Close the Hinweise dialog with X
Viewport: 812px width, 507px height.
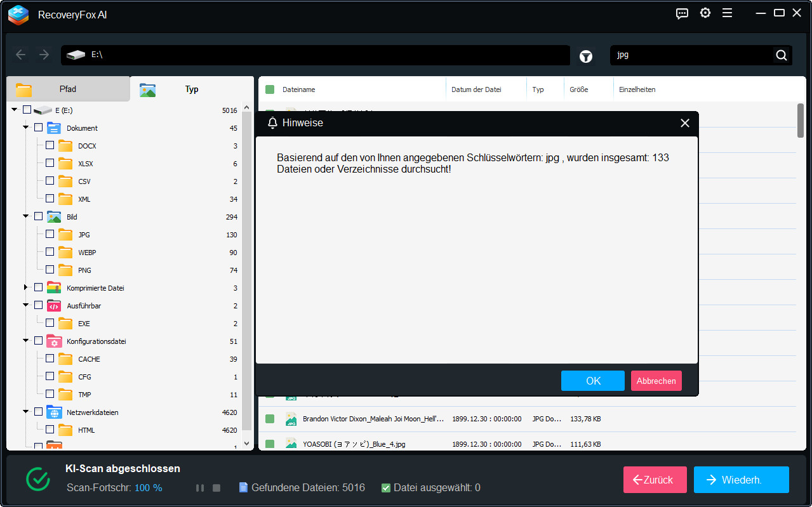pos(684,123)
